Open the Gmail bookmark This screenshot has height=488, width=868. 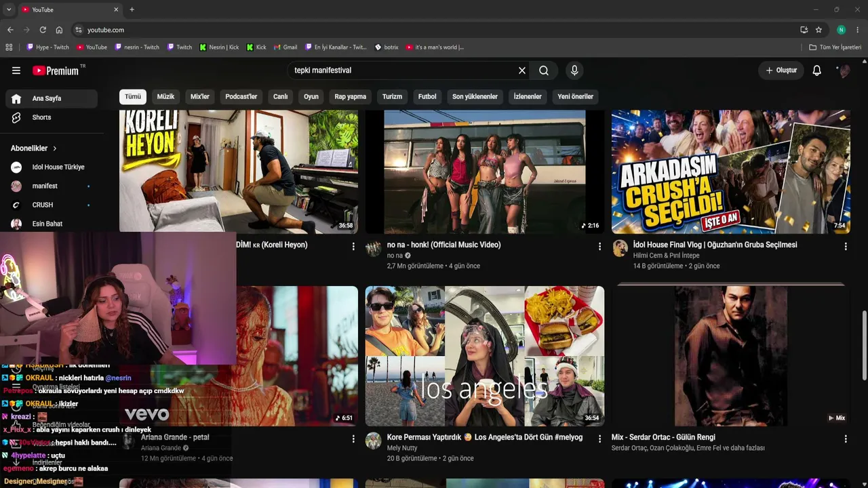pyautogui.click(x=285, y=47)
